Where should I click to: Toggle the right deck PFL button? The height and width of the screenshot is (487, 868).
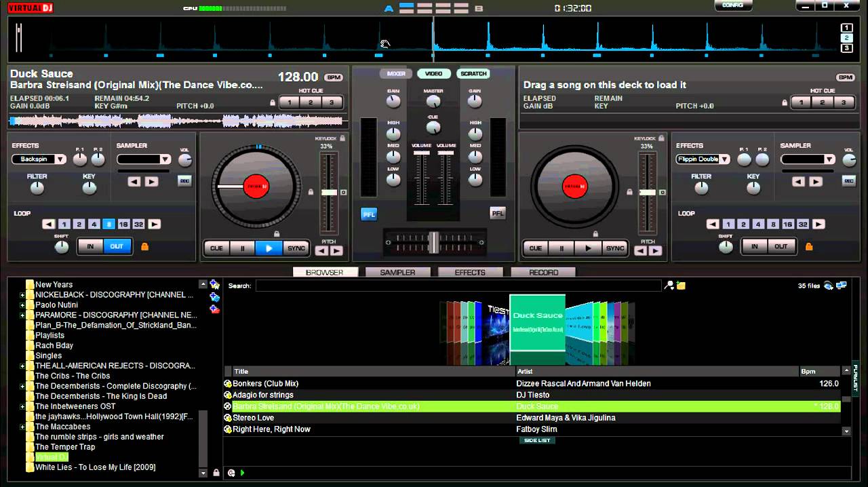point(498,214)
